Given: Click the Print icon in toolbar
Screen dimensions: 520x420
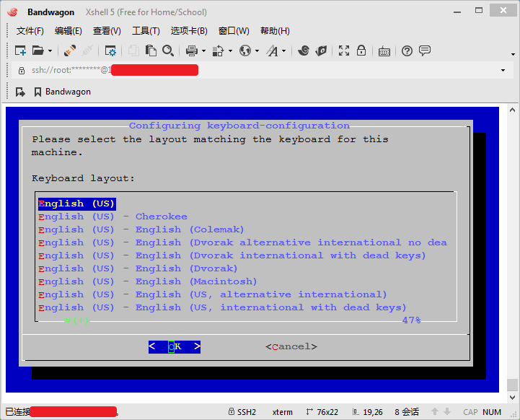Looking at the screenshot, I should 191,51.
